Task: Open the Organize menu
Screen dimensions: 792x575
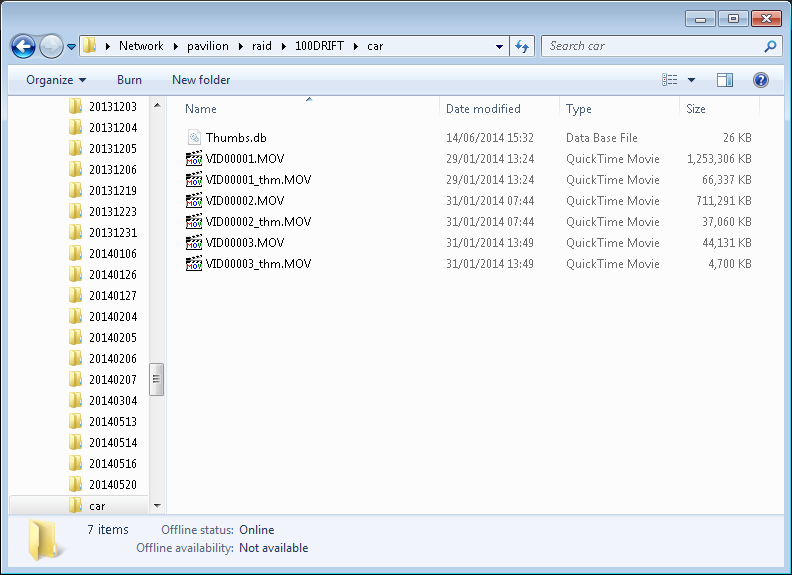Action: 56,80
